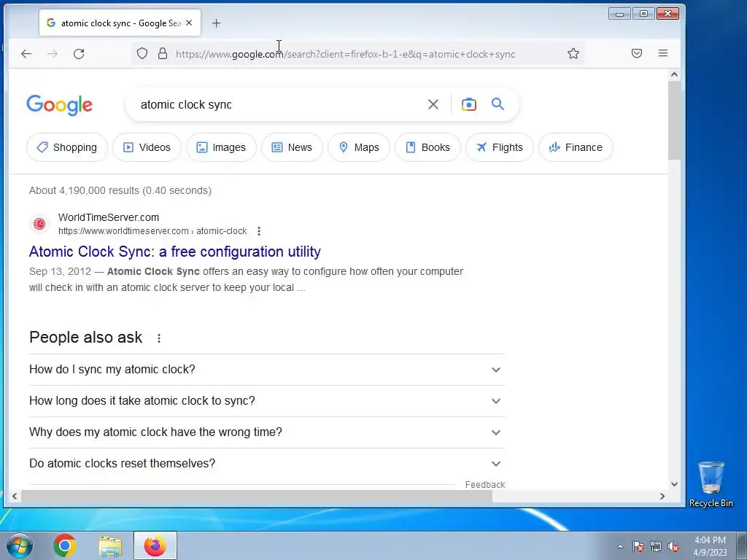
Task: Click the horizontal scrollbar thumb
Action: [x=256, y=496]
